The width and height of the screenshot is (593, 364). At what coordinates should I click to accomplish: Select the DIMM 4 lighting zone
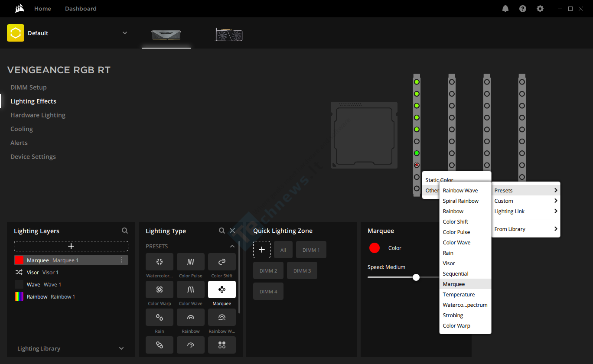coord(268,291)
